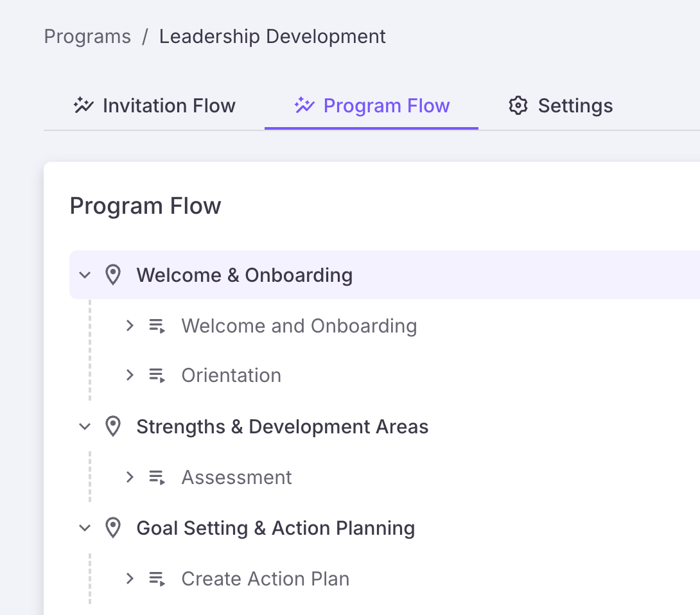Click the Settings gear icon
700x615 pixels.
518,105
